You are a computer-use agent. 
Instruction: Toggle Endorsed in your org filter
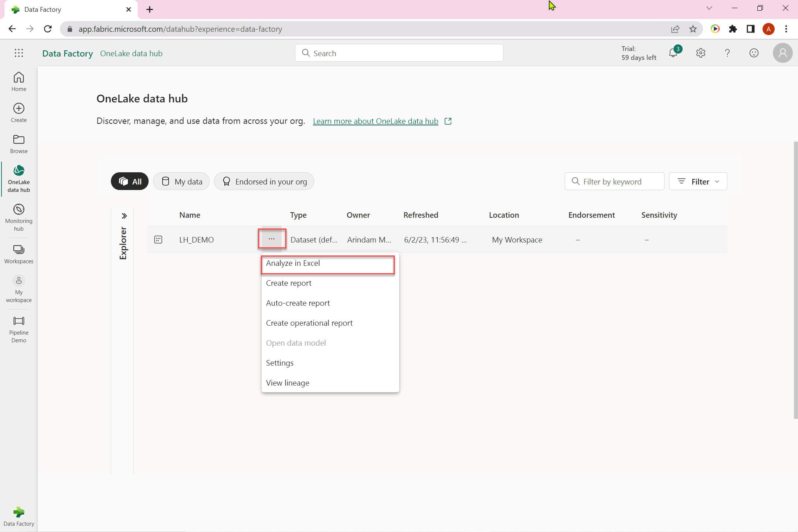(x=264, y=181)
